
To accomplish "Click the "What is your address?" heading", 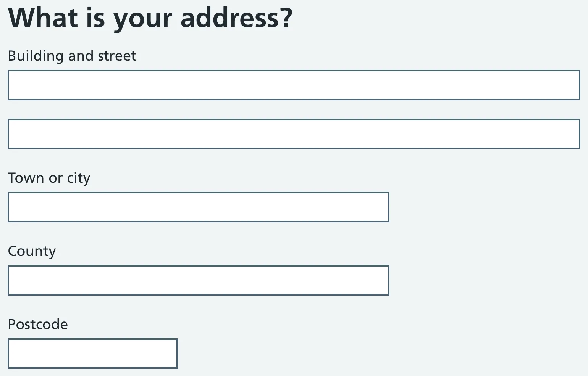I will (x=150, y=18).
